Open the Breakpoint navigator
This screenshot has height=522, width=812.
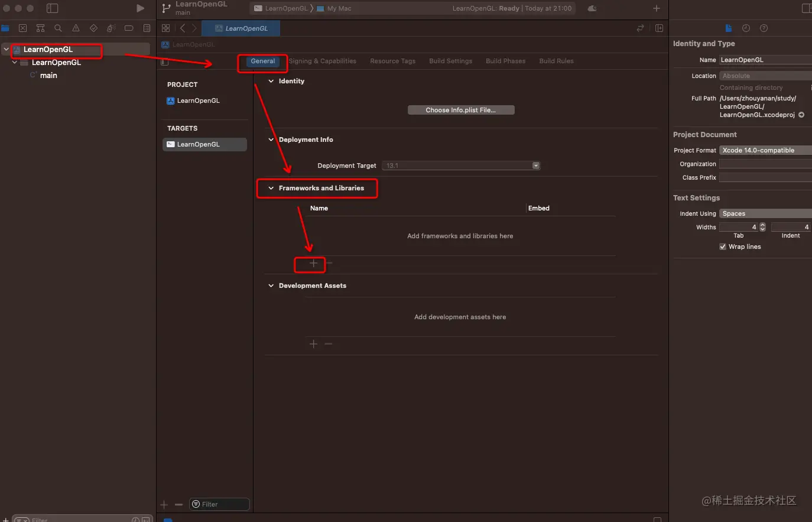tap(129, 28)
